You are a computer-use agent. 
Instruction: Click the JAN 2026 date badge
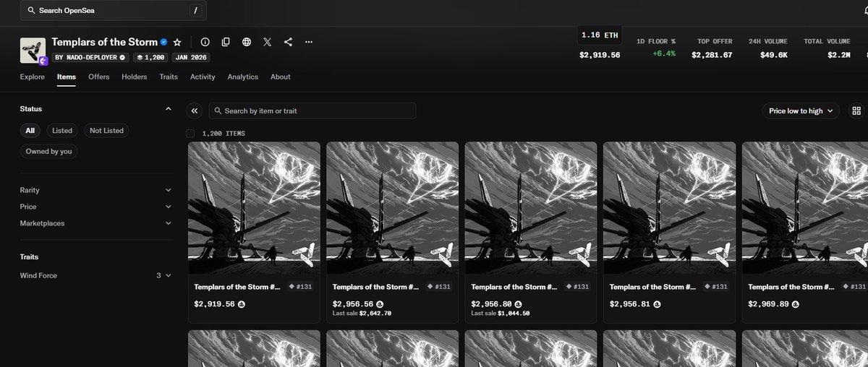[191, 57]
